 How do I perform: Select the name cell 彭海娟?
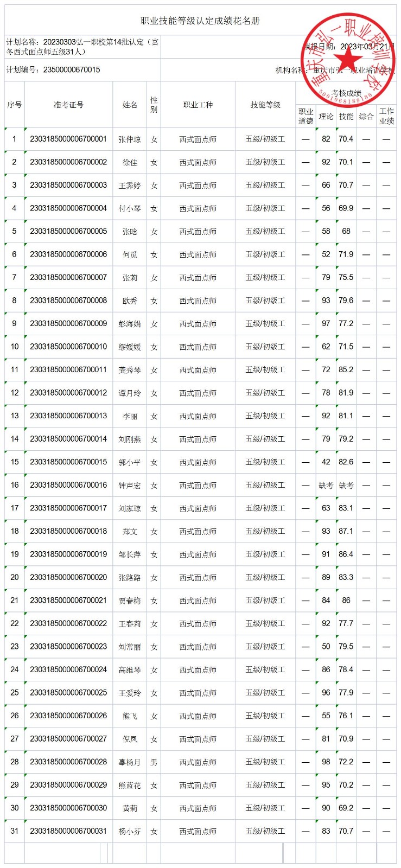pos(130,324)
